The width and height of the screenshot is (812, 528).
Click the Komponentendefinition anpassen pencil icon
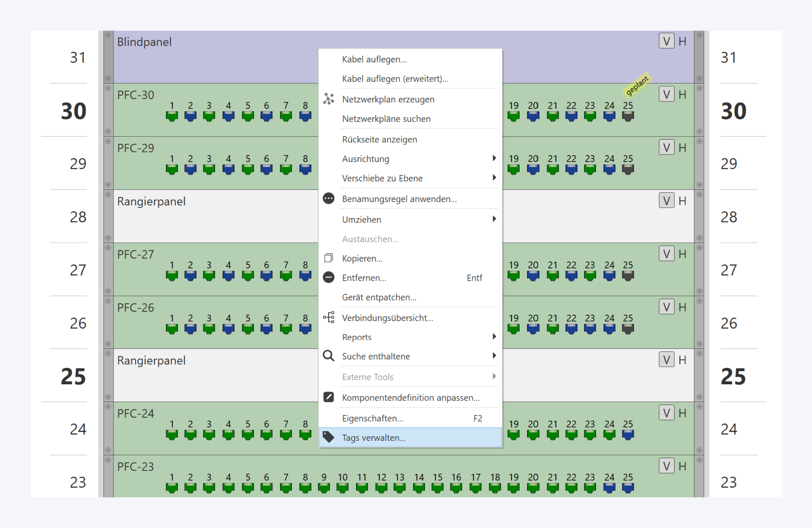tap(329, 397)
